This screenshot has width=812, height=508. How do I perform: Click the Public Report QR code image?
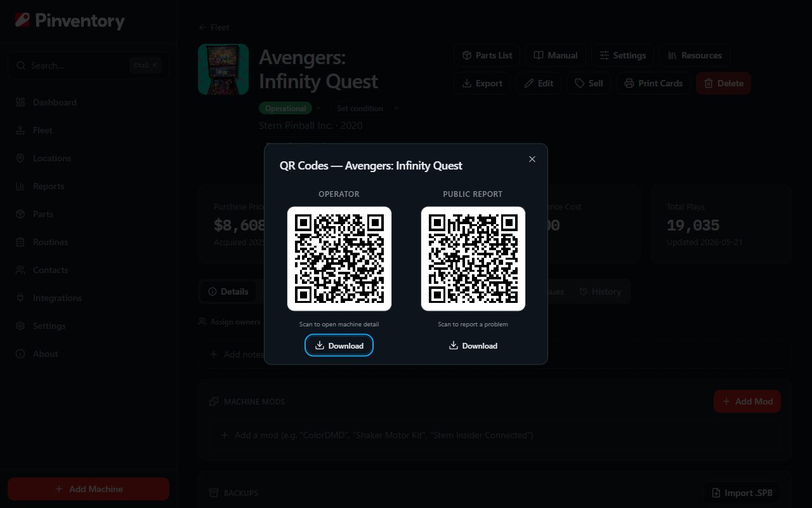coord(473,258)
